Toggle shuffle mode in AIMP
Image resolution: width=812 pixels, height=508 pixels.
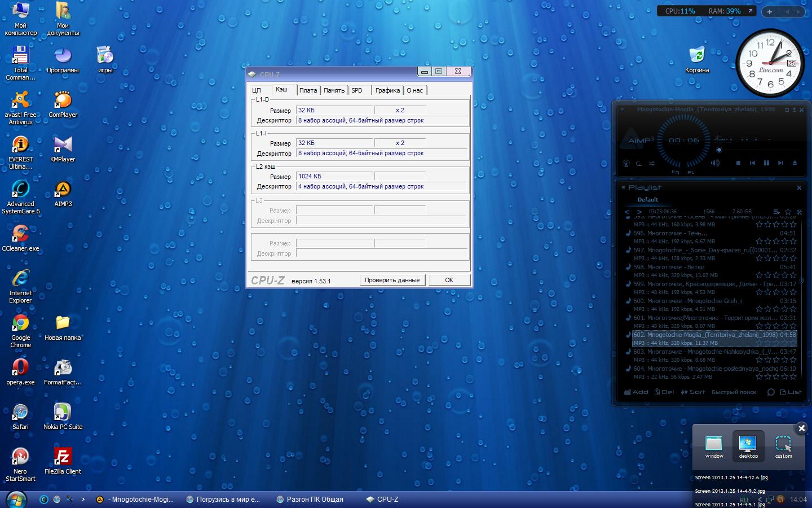pyautogui.click(x=652, y=164)
